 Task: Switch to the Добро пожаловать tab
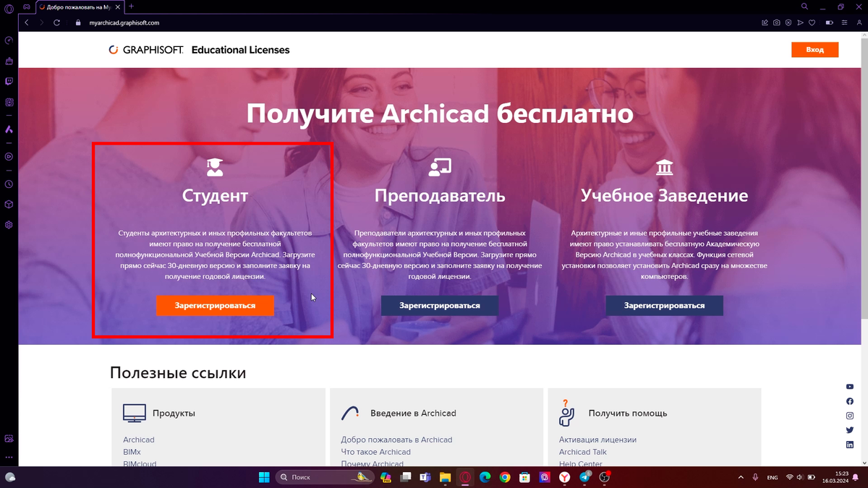78,7
